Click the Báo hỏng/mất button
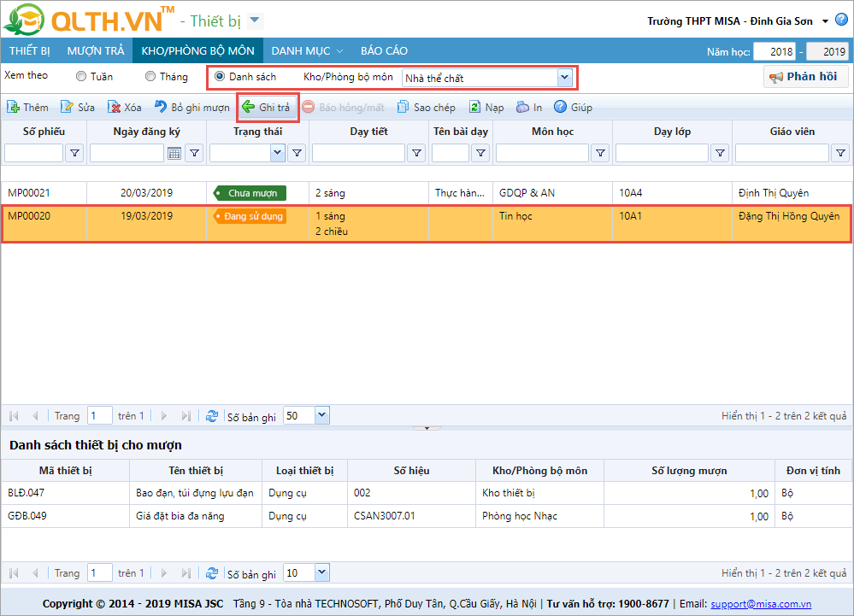854x616 pixels. coord(344,107)
